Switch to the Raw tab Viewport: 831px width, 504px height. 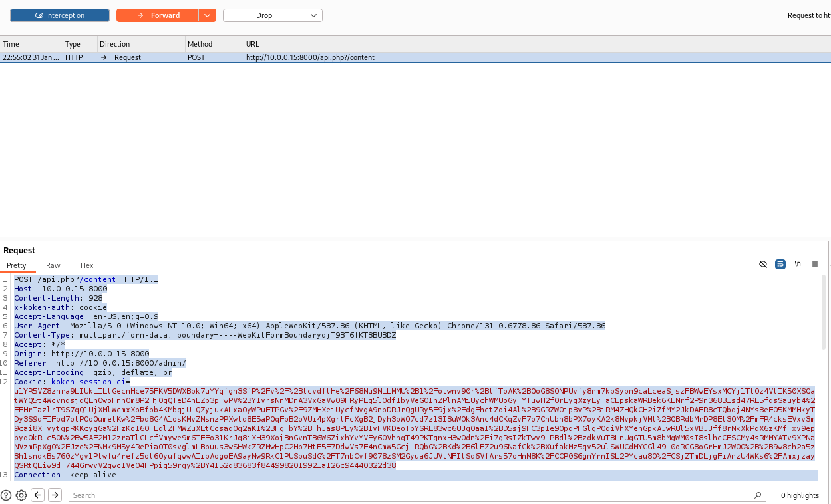53,265
